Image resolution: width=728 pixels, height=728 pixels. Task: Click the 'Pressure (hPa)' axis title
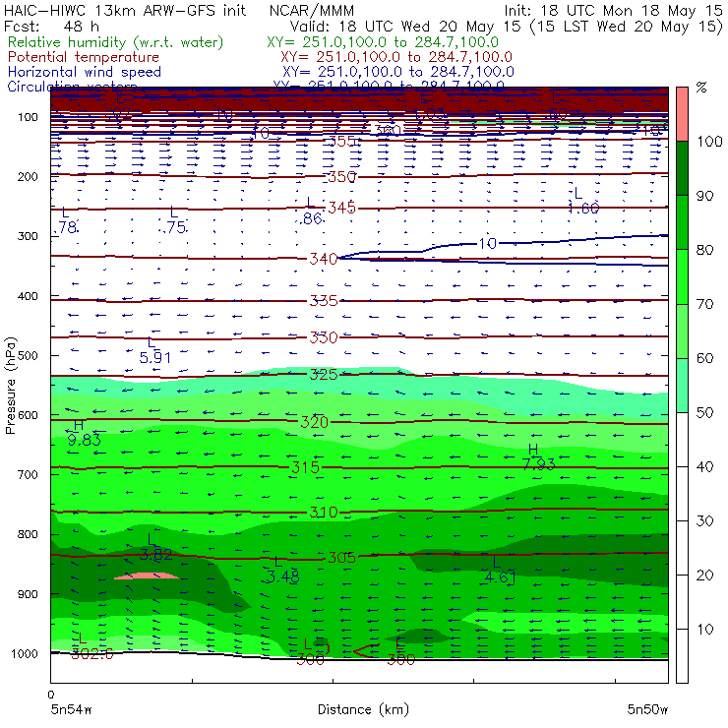click(10, 386)
